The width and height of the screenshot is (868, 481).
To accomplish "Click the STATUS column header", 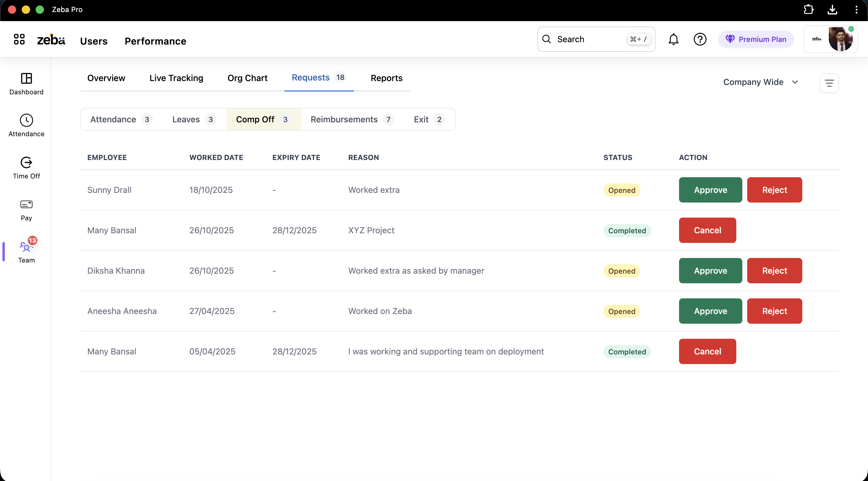I will [618, 158].
